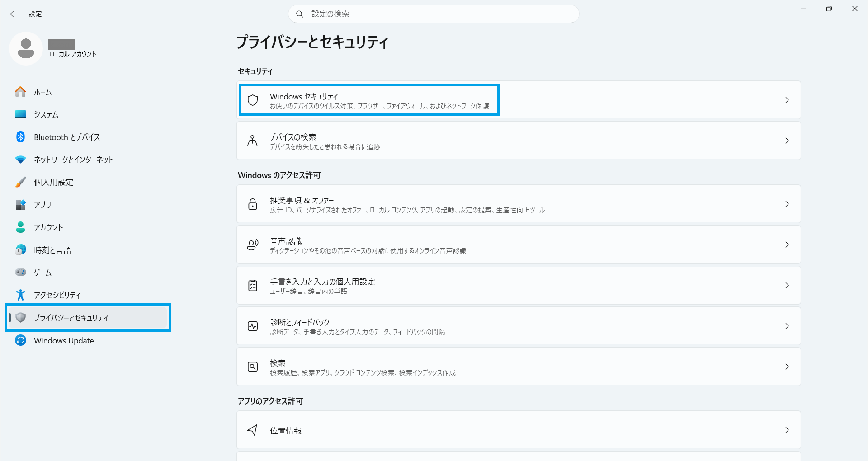Screen dimensions: 868x461
Task: Expand Windows セキュリティ with its chevron
Action: coord(787,100)
